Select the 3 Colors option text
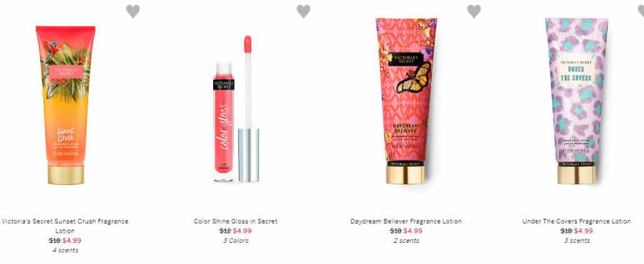This screenshot has width=644, height=264. (x=236, y=241)
